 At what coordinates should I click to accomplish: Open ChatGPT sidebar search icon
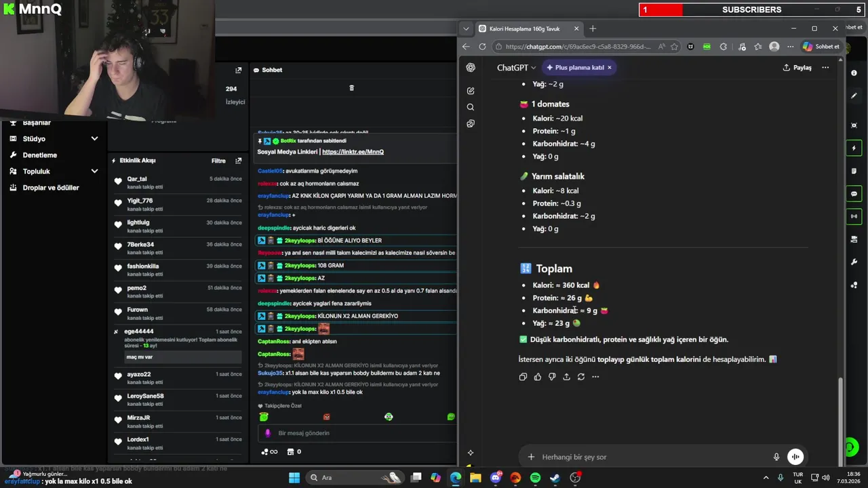click(x=471, y=107)
